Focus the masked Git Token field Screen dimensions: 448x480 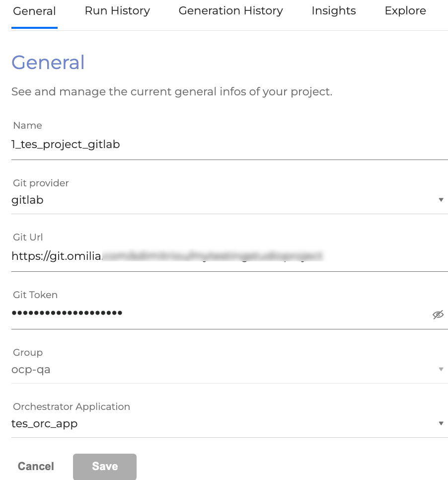pos(199,313)
